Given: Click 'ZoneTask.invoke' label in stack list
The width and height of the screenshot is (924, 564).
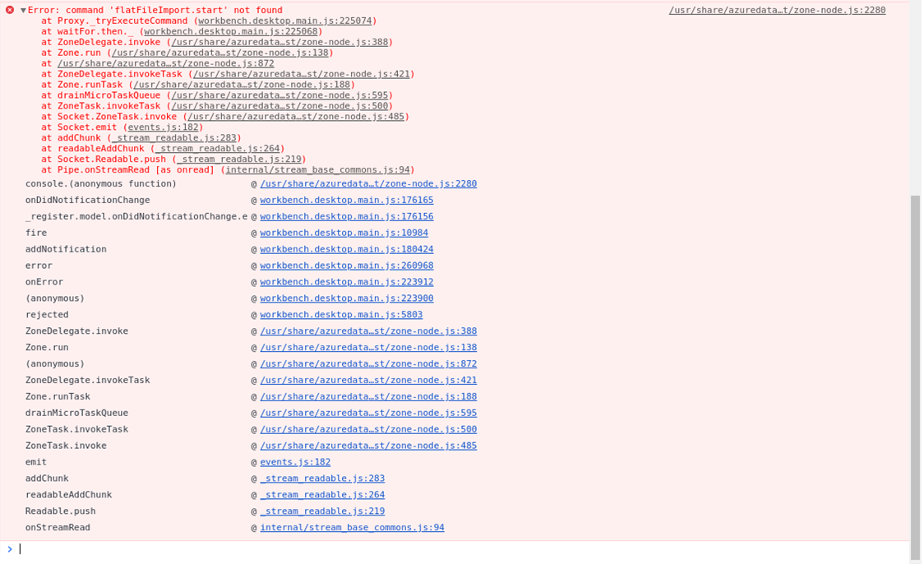Looking at the screenshot, I should (x=66, y=446).
